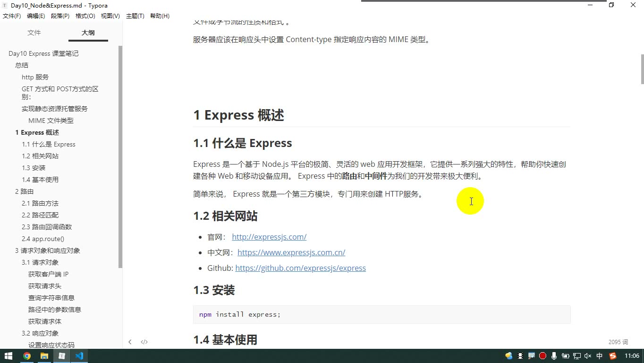The image size is (644, 363).
Task: Jump to outline item 3.1 请求对象
Action: [x=40, y=262]
